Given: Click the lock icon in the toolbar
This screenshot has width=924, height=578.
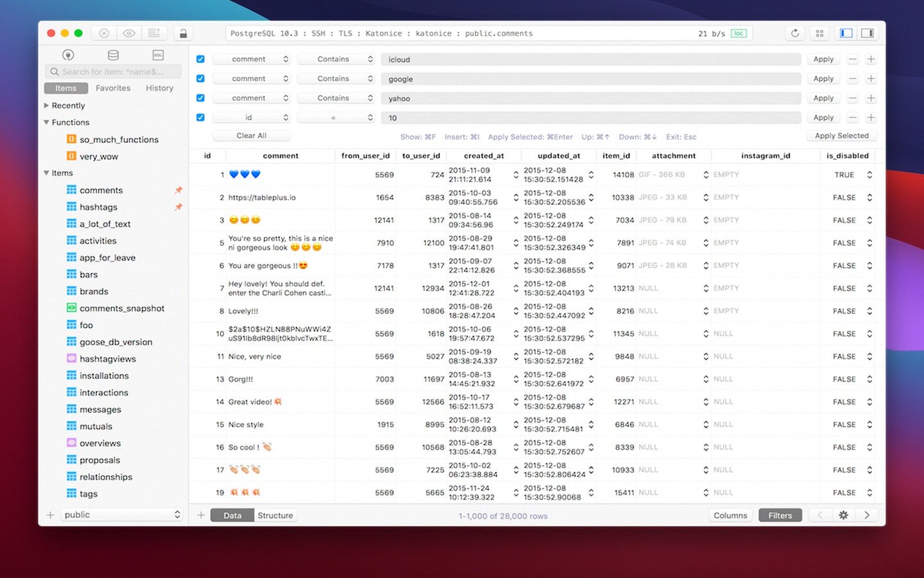Looking at the screenshot, I should click(183, 33).
